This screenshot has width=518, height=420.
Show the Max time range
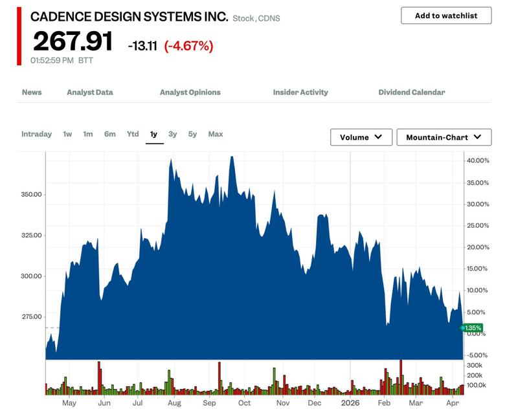pyautogui.click(x=216, y=134)
